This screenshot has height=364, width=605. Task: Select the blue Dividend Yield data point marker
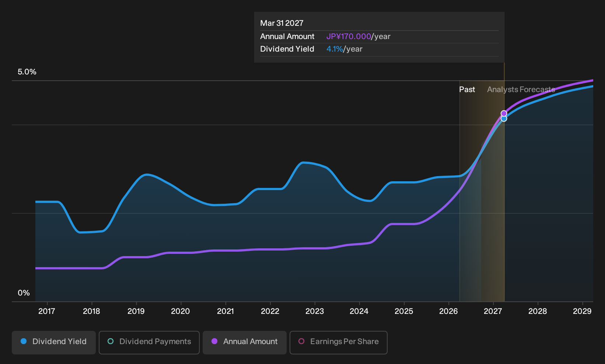(504, 119)
